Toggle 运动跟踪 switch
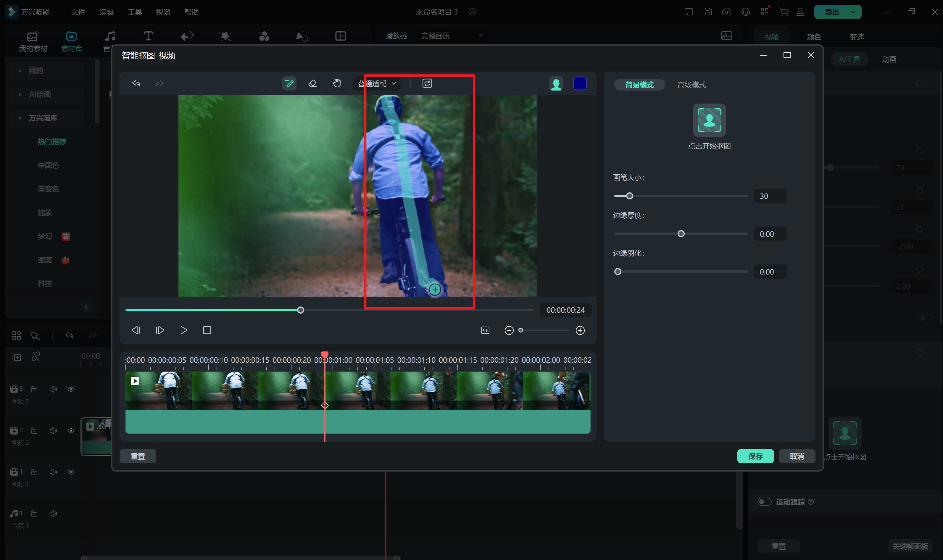Screen dimensions: 943x560 pyautogui.click(x=764, y=501)
